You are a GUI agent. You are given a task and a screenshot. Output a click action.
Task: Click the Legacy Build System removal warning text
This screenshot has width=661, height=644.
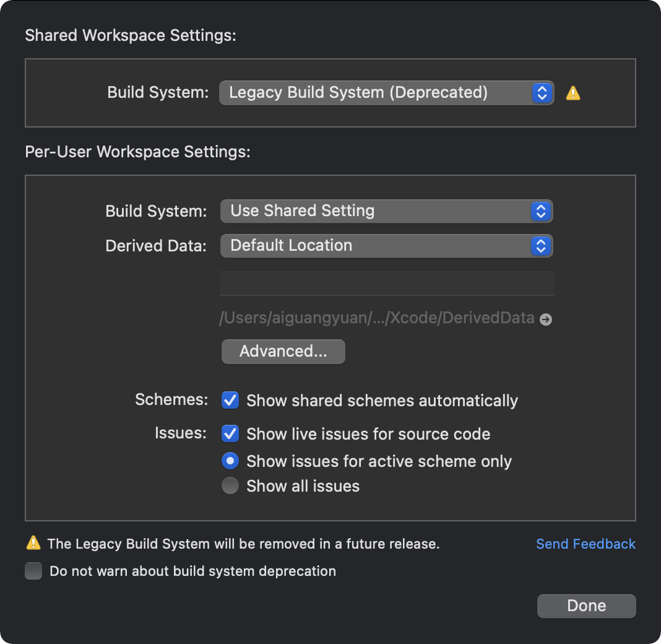pyautogui.click(x=243, y=544)
